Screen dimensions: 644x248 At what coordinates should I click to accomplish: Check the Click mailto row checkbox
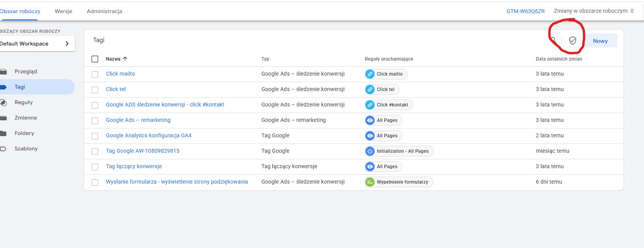[95, 74]
